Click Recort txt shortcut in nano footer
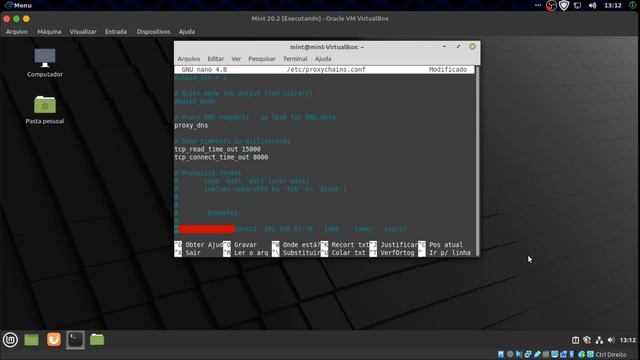The image size is (640, 360). [x=345, y=244]
